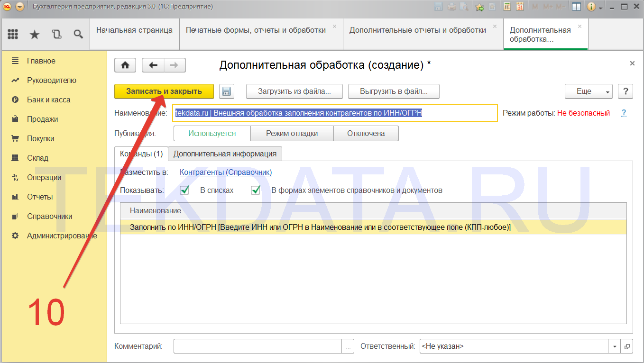Image resolution: width=644 pixels, height=363 pixels.
Task: Add page to favorites with star-arrow icon
Action: pyautogui.click(x=479, y=7)
